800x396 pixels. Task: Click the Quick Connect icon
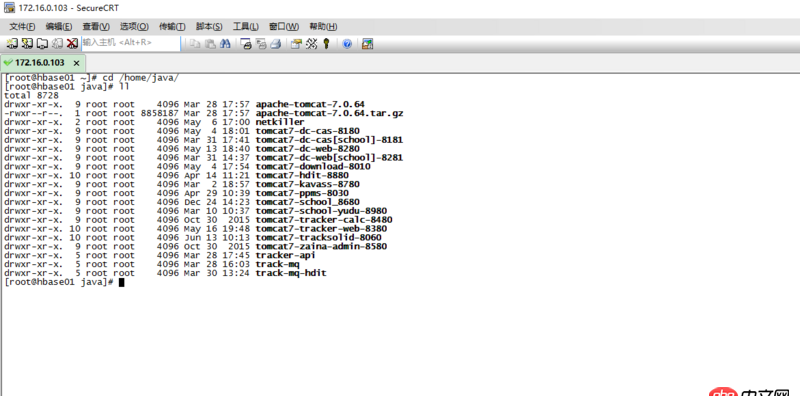tap(27, 43)
